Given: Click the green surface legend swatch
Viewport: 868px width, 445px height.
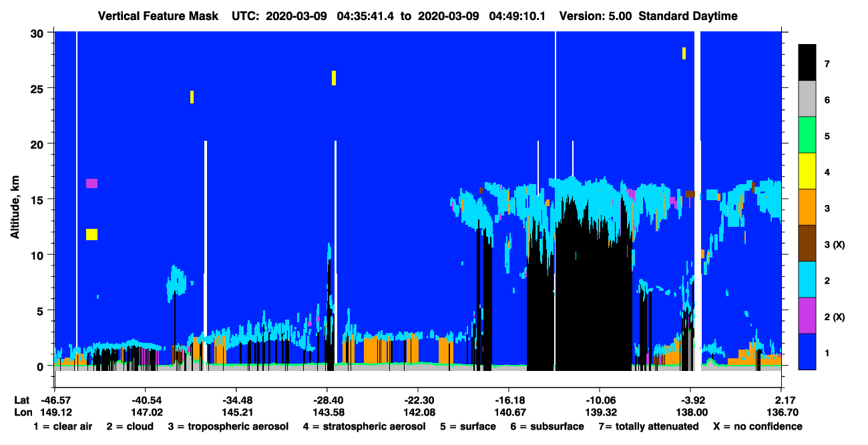Looking at the screenshot, I should [x=807, y=135].
